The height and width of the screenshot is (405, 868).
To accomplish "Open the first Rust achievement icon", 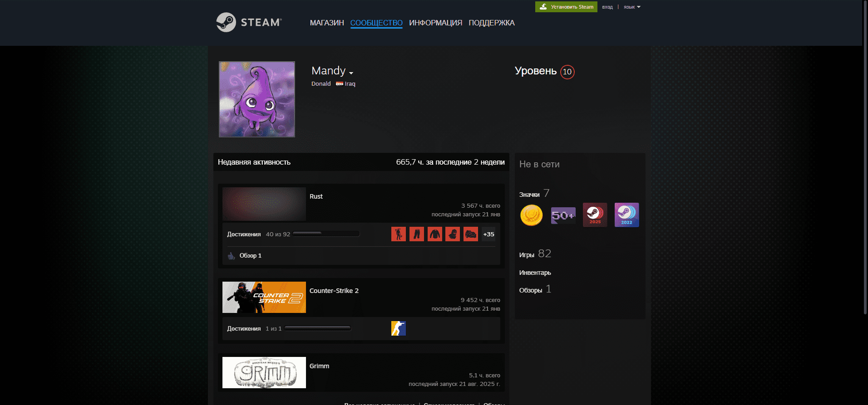I will click(x=399, y=234).
